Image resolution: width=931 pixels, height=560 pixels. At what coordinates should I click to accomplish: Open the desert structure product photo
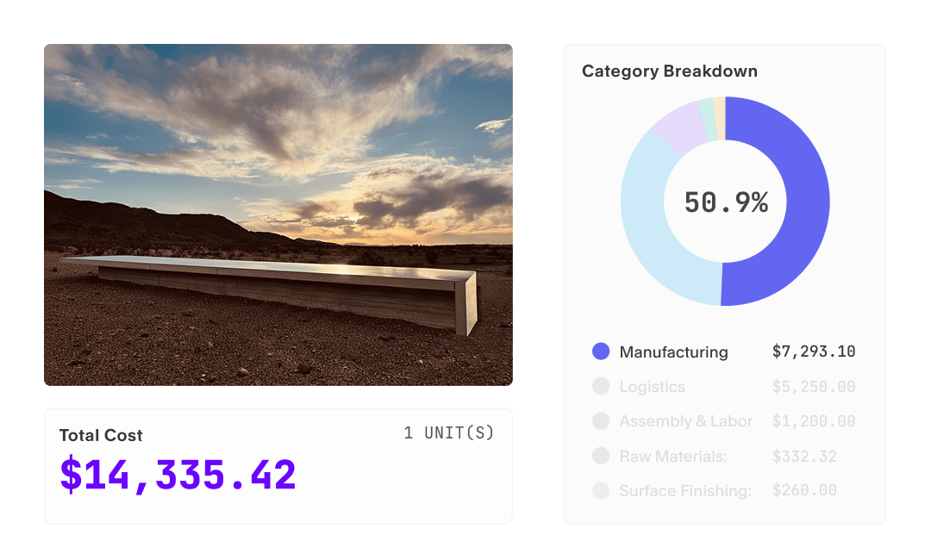pos(278,215)
